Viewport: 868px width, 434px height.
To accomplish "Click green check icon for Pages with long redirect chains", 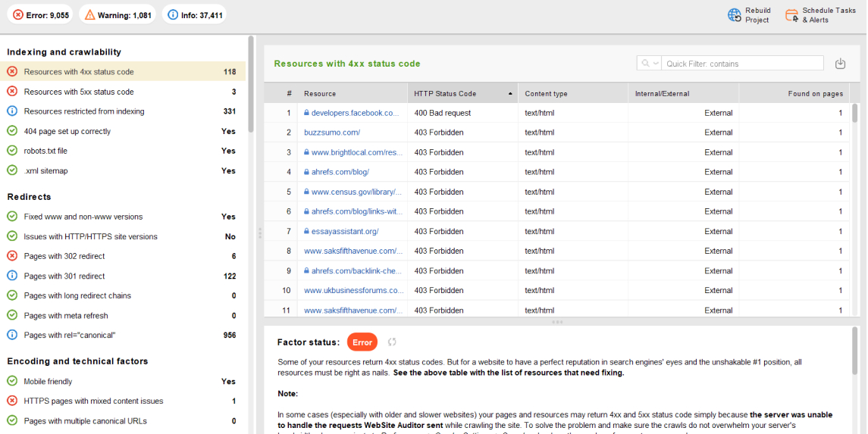I will (12, 295).
